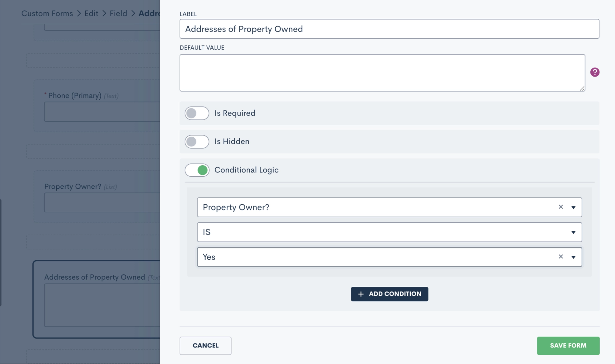Click the ADD CONDITION button
615x364 pixels.
click(389, 294)
